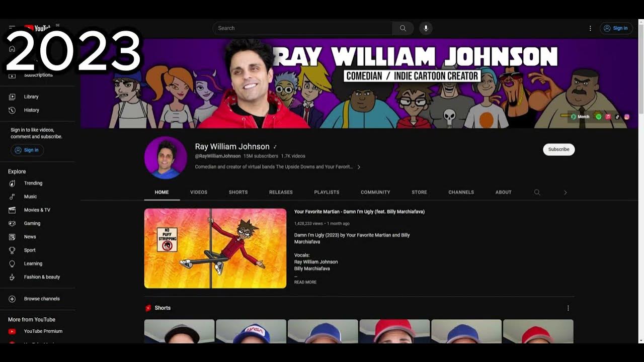Open the three-dot settings menu in header
Image resolution: width=644 pixels, height=362 pixels.
pyautogui.click(x=590, y=28)
